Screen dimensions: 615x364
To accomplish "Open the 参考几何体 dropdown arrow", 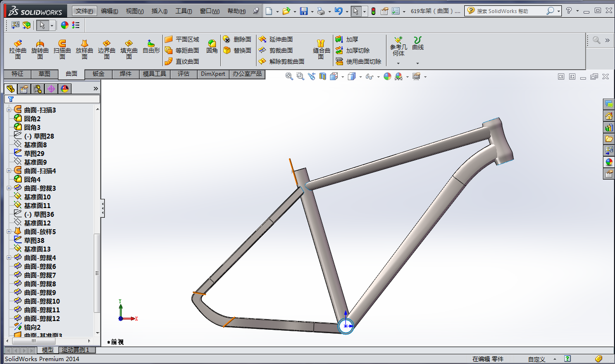I will pyautogui.click(x=399, y=63).
